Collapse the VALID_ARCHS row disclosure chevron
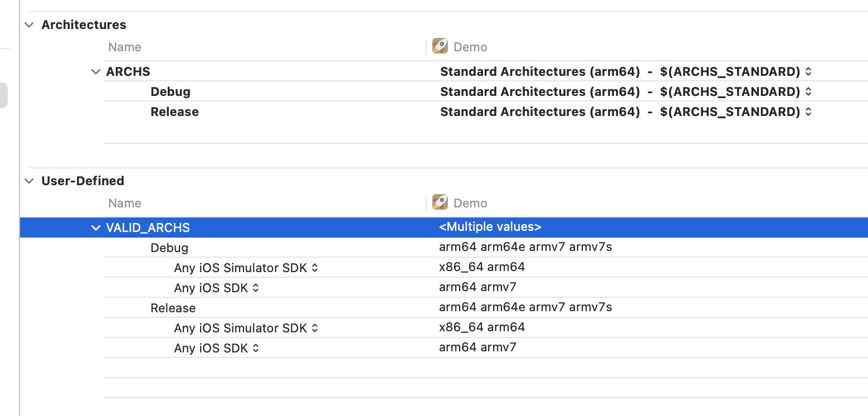868x416 pixels. (96, 228)
